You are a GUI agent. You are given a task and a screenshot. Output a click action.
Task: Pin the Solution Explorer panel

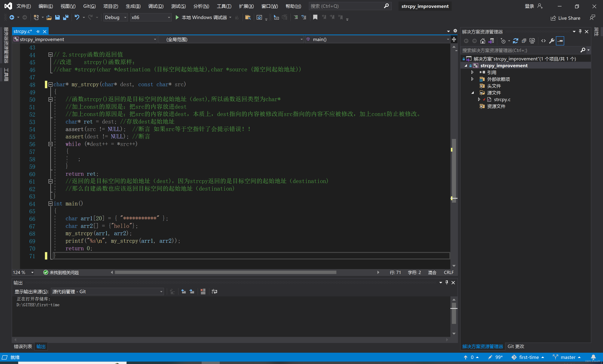[580, 31]
